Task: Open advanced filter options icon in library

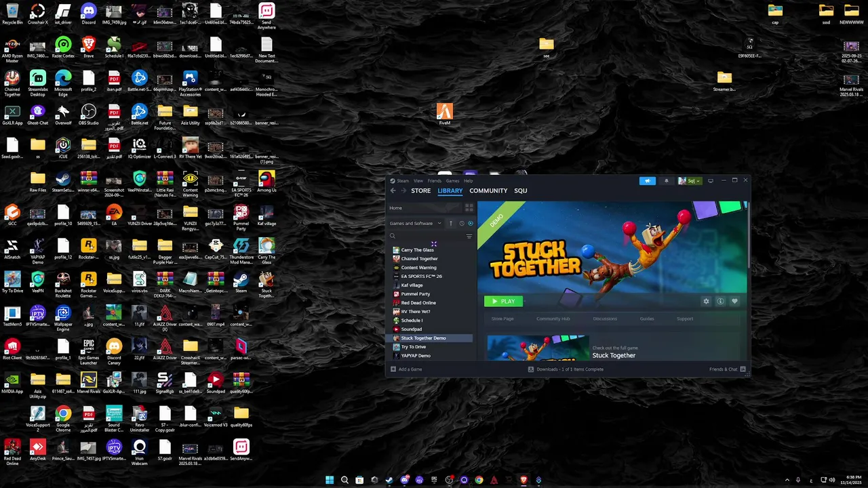Action: click(x=469, y=236)
